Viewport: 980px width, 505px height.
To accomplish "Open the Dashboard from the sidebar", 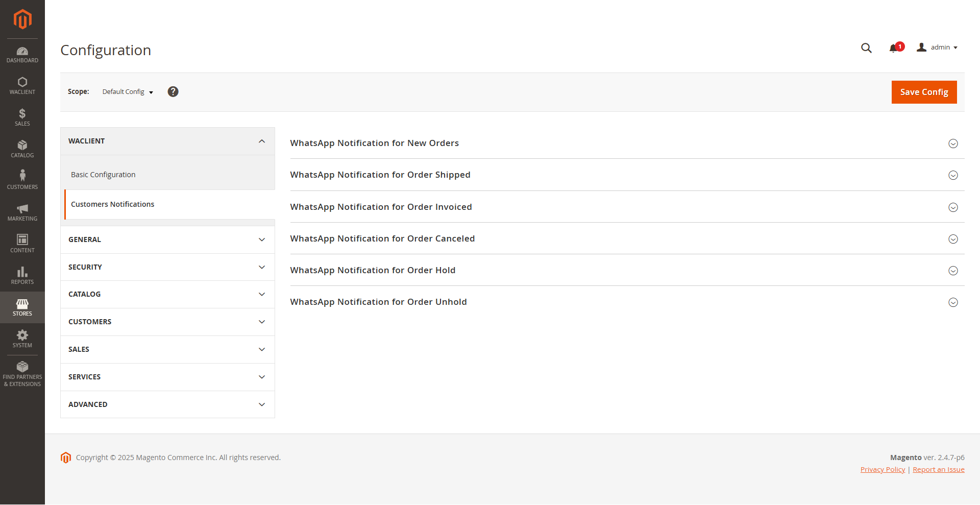I will pos(22,55).
